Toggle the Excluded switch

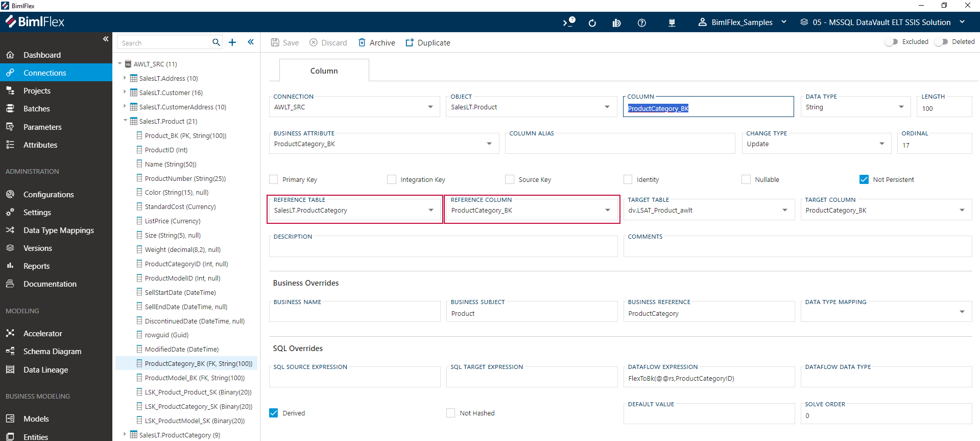pos(891,42)
